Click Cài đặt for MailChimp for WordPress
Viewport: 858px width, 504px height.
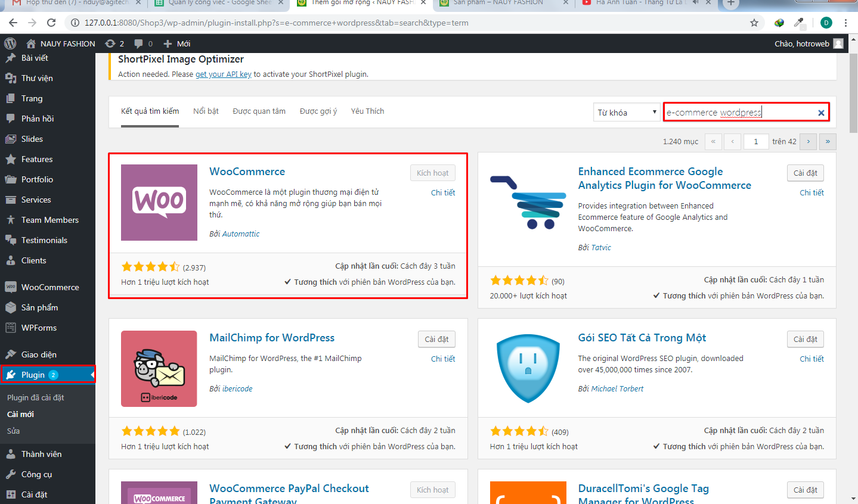click(437, 339)
